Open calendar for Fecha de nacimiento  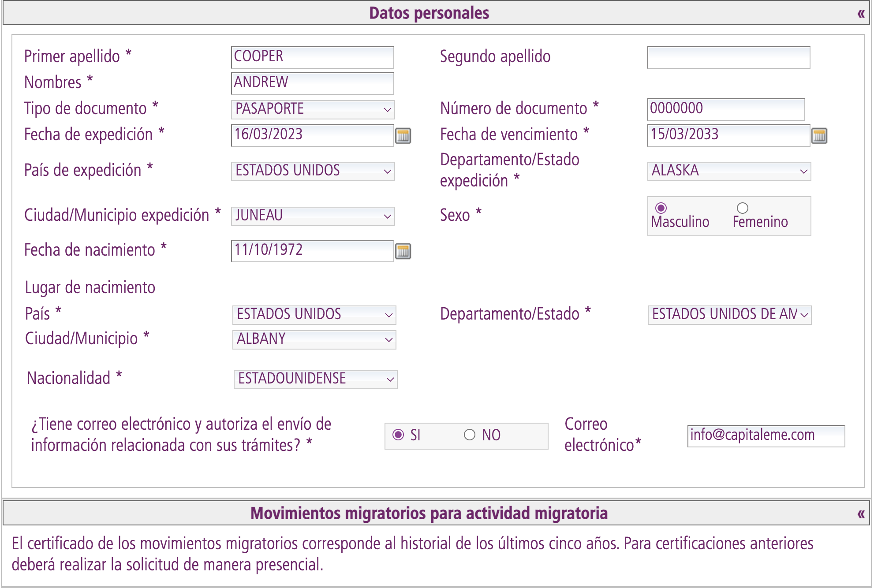403,251
